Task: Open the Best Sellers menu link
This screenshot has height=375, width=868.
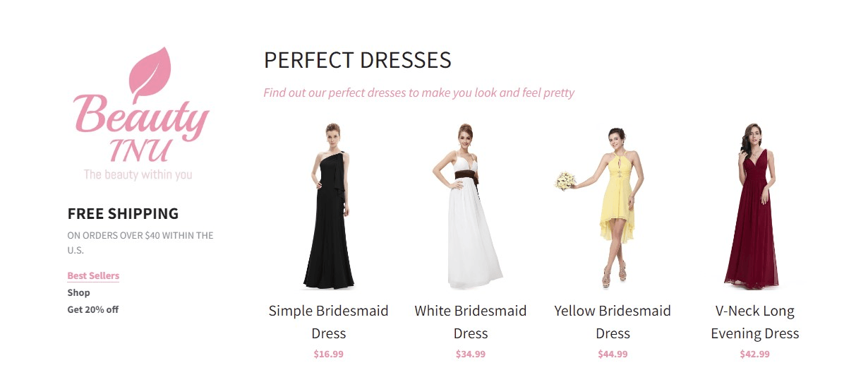Action: [x=93, y=275]
